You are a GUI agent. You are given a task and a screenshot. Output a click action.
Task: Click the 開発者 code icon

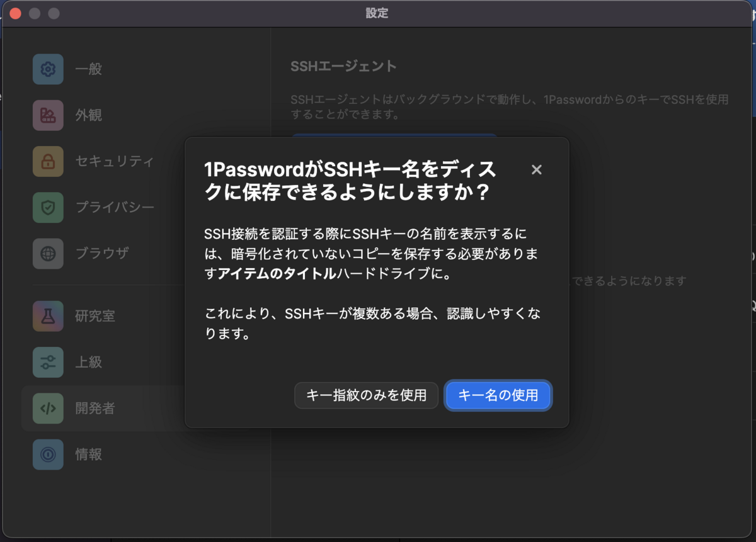(x=48, y=408)
